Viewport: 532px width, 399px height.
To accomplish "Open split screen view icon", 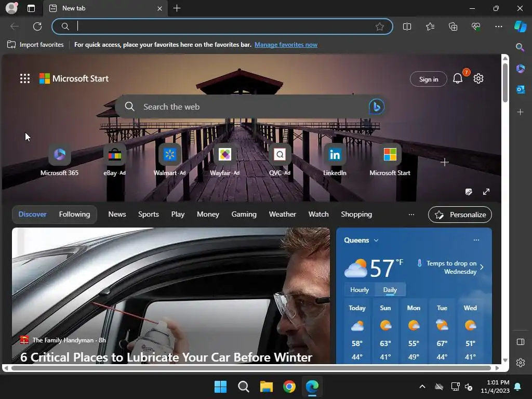I will [x=407, y=26].
